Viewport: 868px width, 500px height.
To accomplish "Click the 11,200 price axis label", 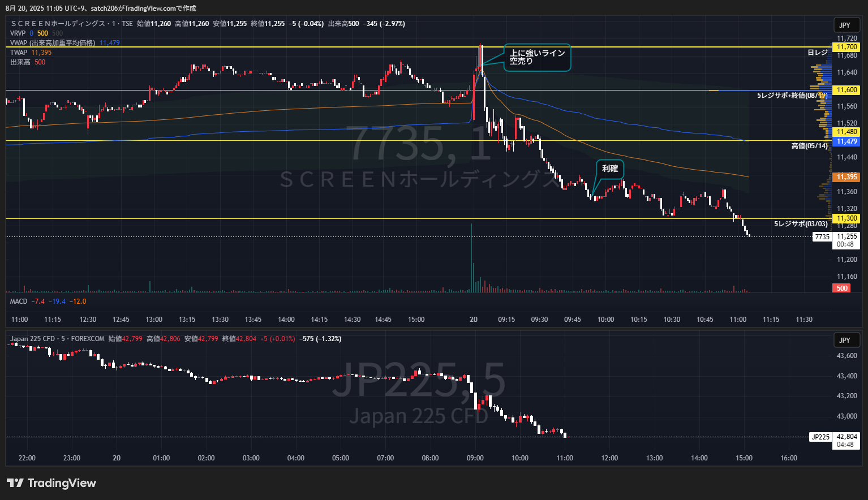I will pos(846,260).
